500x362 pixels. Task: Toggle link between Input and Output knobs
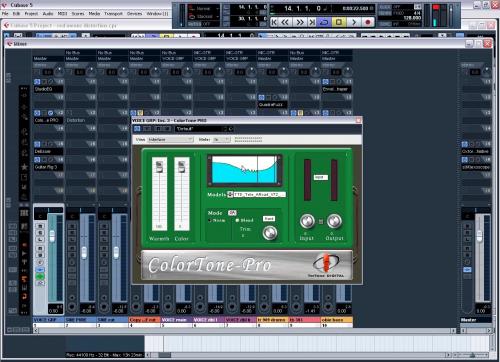coord(321,221)
